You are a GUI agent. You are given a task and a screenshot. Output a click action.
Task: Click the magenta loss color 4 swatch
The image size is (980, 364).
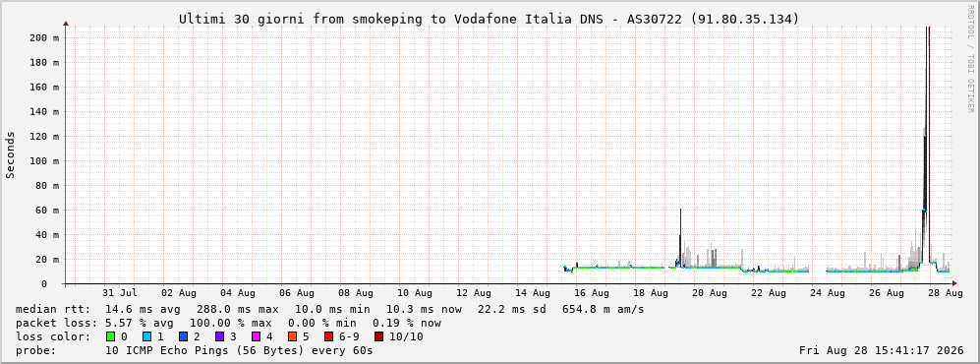point(256,336)
